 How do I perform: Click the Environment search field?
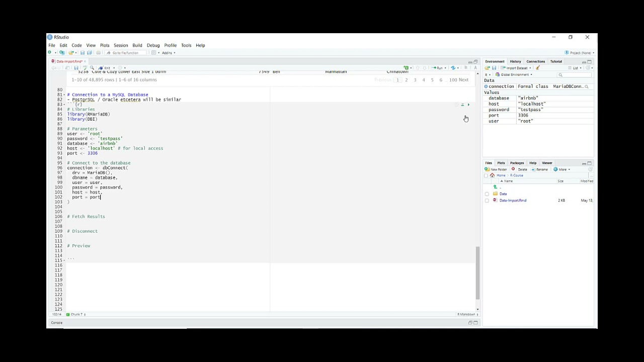[575, 75]
